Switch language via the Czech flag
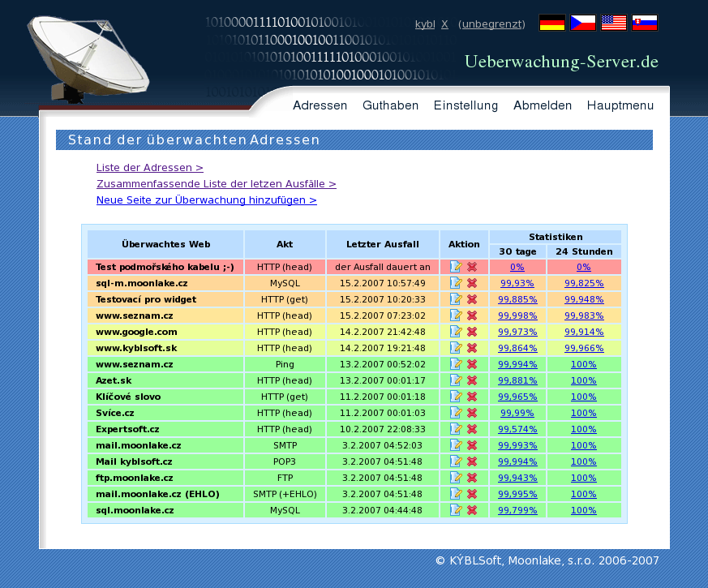This screenshot has height=588, width=708. click(583, 23)
